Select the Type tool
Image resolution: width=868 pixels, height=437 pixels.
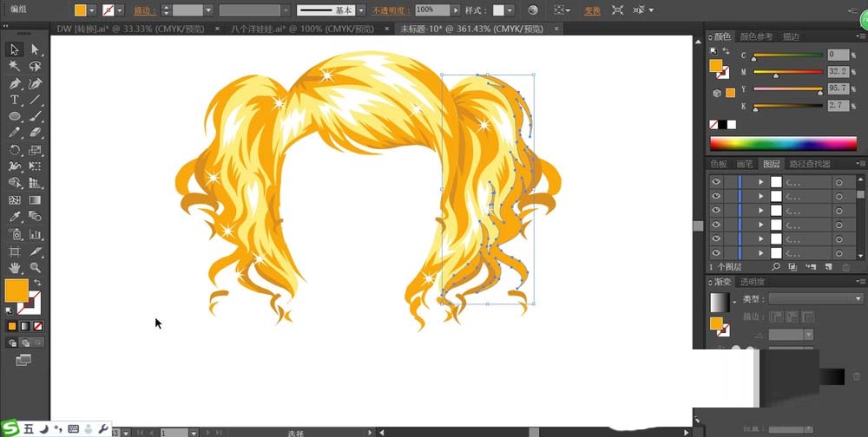point(15,100)
